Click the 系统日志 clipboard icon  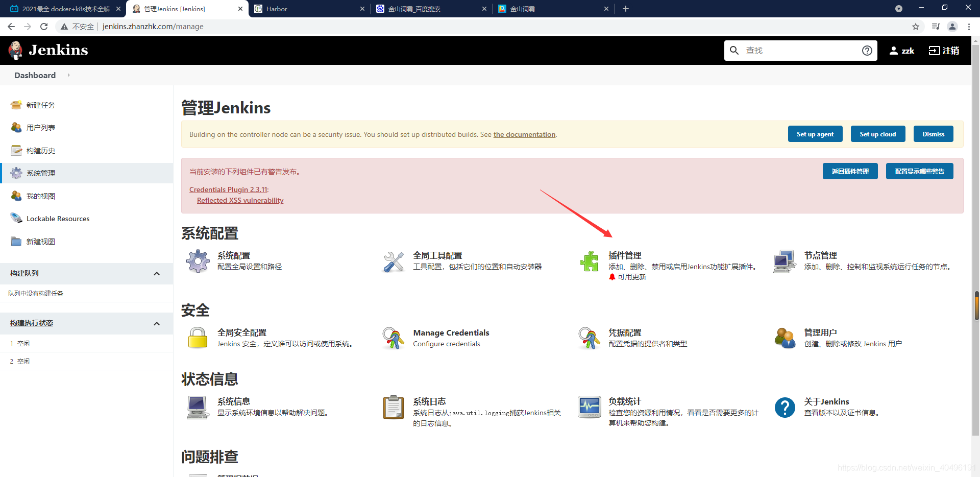coord(394,408)
